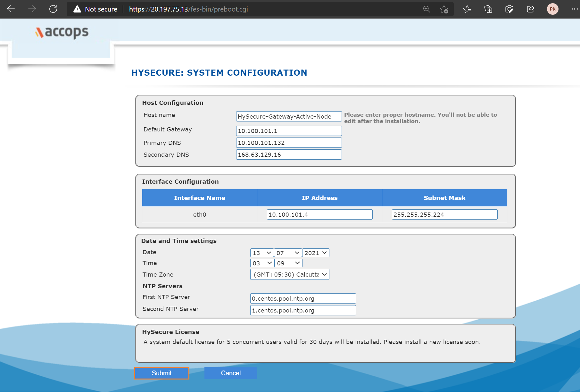
Task: Open the day dropdown showing 13
Action: (262, 253)
